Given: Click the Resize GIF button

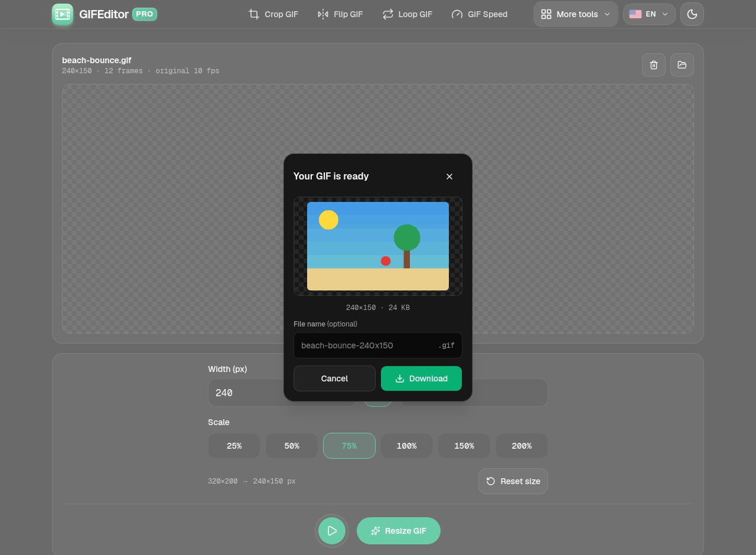Looking at the screenshot, I should point(399,531).
